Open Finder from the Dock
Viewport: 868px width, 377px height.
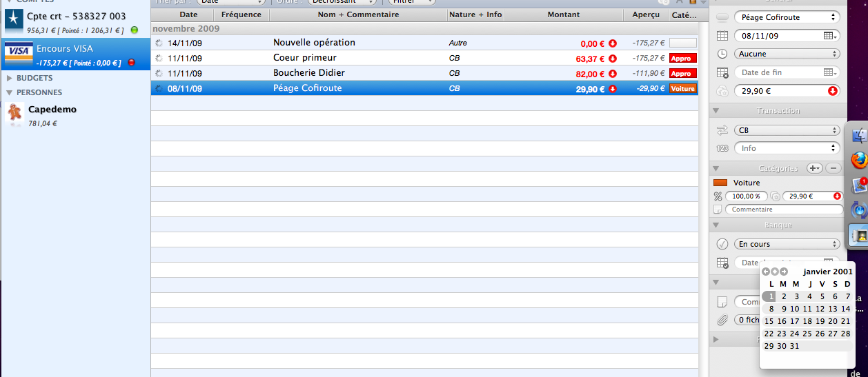coord(860,136)
